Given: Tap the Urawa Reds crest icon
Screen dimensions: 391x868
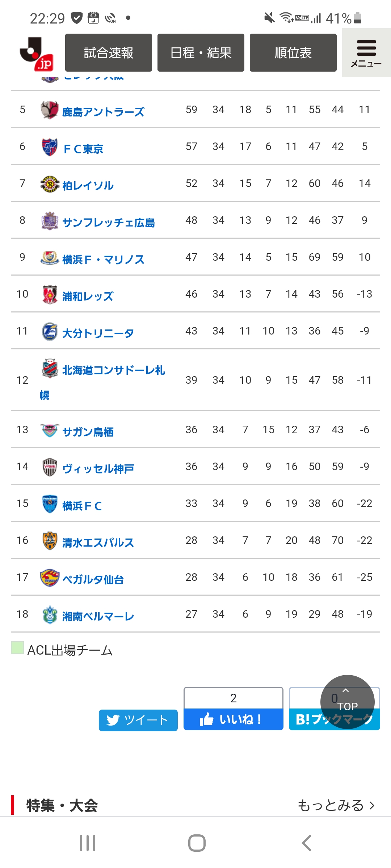Looking at the screenshot, I should (x=50, y=294).
